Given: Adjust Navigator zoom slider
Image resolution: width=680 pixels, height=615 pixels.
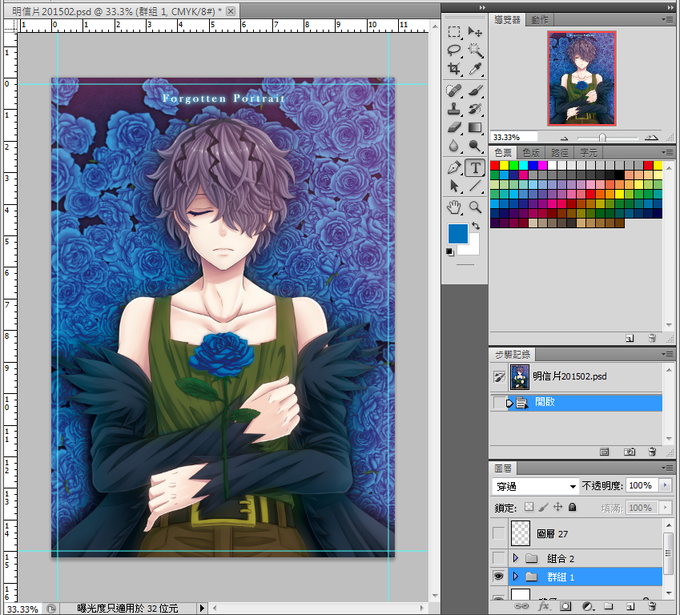Looking at the screenshot, I should click(602, 137).
